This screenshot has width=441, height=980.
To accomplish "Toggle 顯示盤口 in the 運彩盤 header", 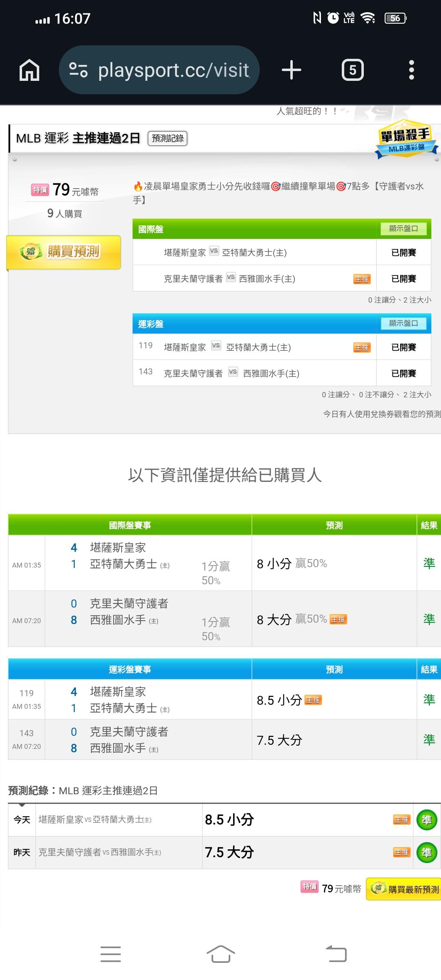I will point(403,323).
